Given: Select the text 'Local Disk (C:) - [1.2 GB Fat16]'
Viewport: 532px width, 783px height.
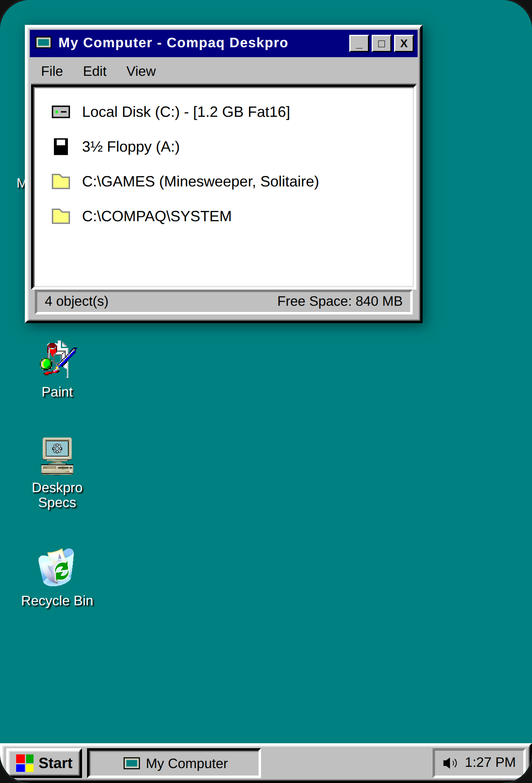Looking at the screenshot, I should (x=186, y=112).
